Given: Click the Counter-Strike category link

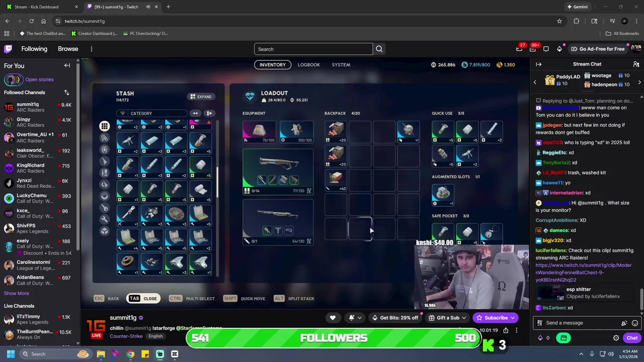Looking at the screenshot, I should coord(126,336).
